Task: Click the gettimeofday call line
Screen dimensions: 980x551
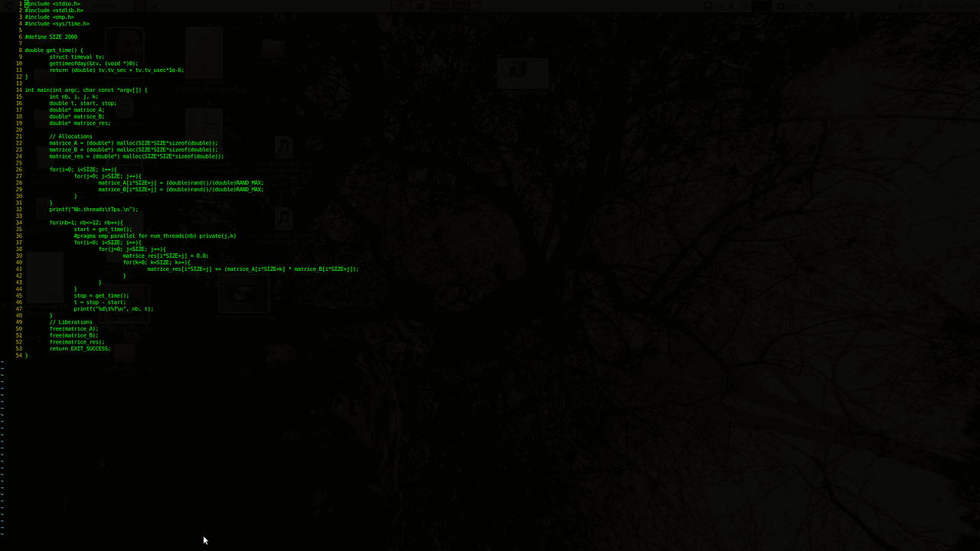Action: (x=93, y=64)
